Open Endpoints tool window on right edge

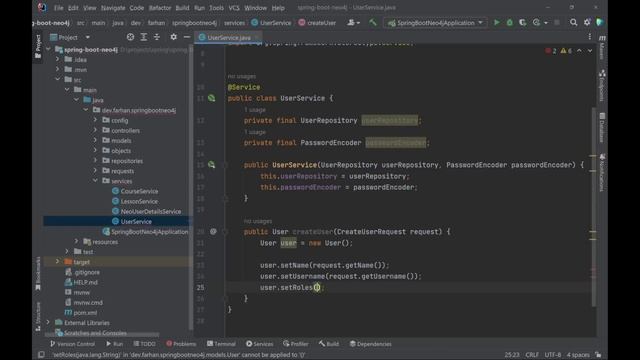tap(602, 86)
